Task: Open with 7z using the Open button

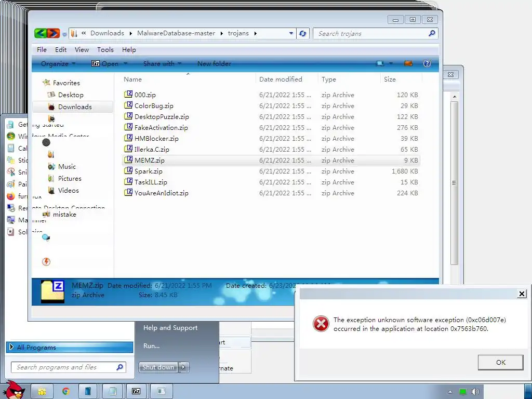Action: [105, 63]
